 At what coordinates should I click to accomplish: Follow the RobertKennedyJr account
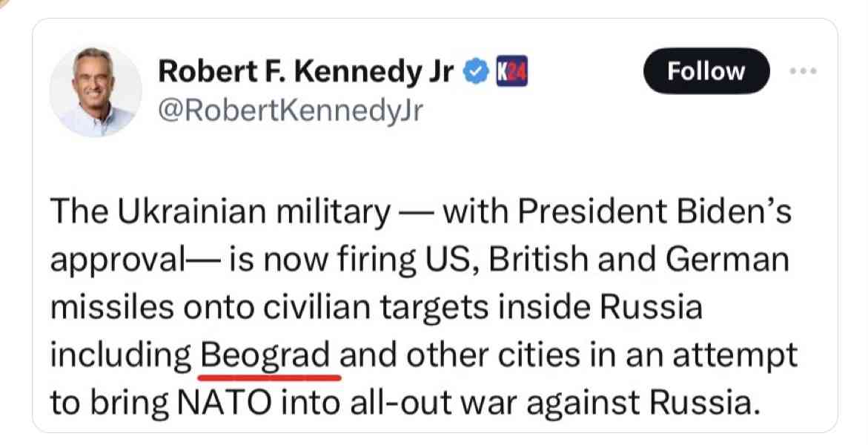706,71
